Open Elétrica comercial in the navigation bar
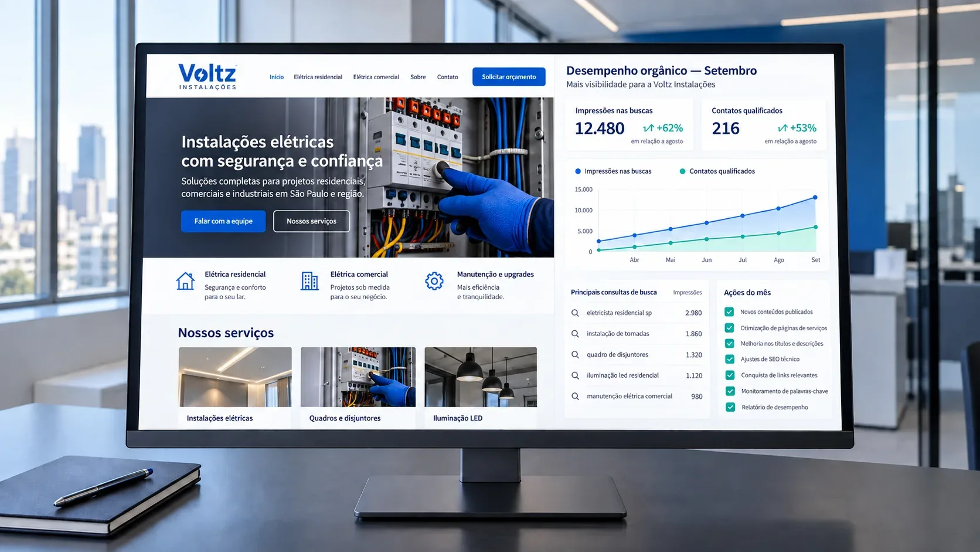The image size is (980, 552). (x=376, y=77)
